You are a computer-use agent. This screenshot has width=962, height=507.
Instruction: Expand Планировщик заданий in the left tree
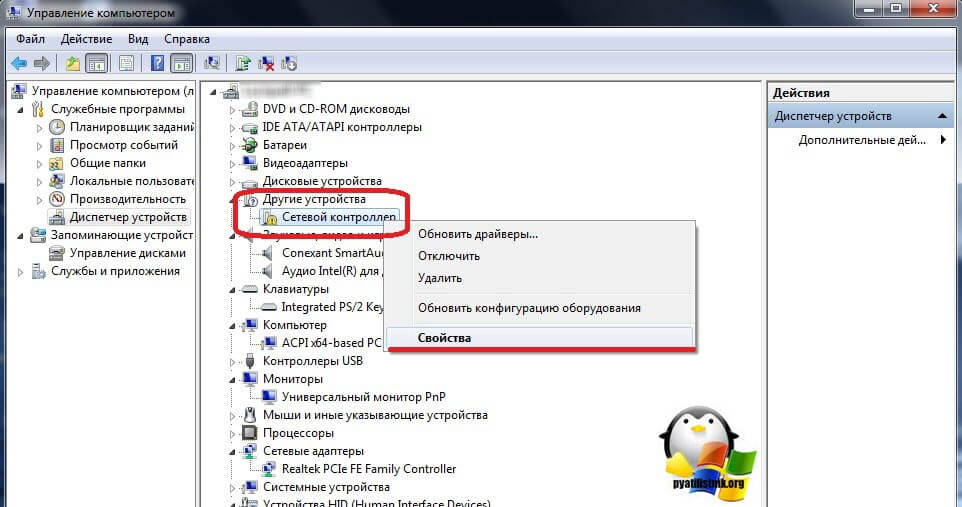pos(40,127)
